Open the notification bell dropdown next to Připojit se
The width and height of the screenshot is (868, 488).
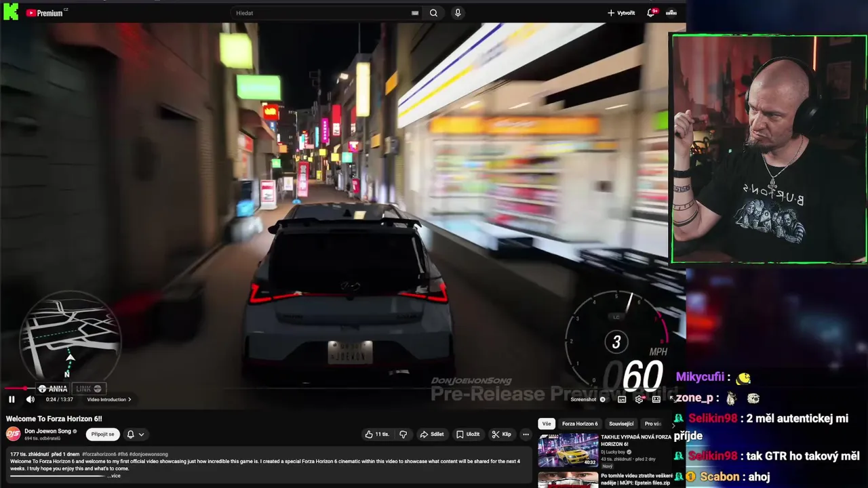point(135,434)
